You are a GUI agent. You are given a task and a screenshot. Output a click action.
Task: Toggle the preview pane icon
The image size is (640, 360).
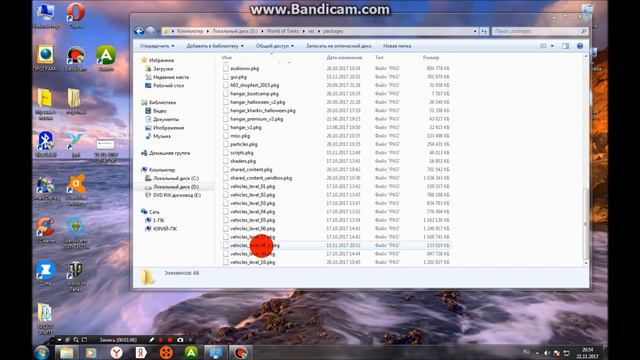tap(565, 46)
